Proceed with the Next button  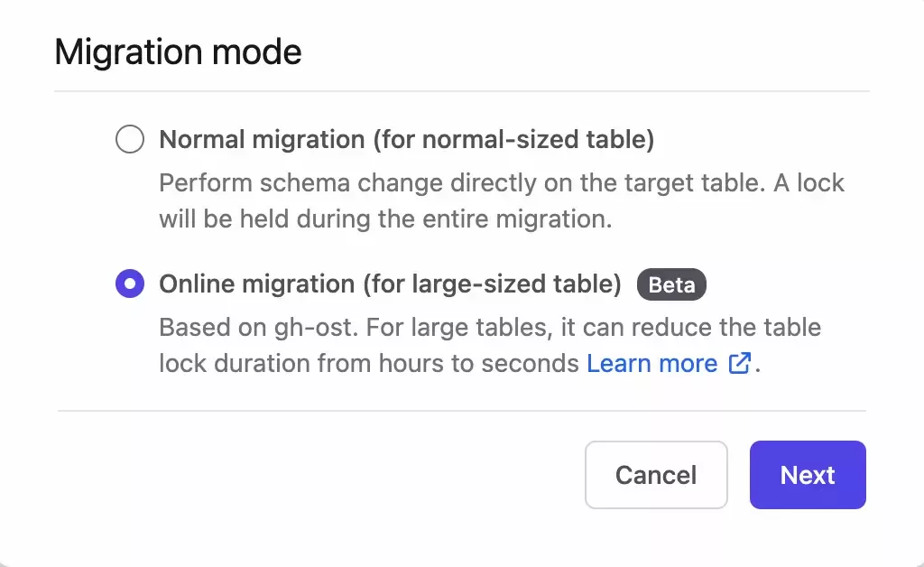[808, 475]
